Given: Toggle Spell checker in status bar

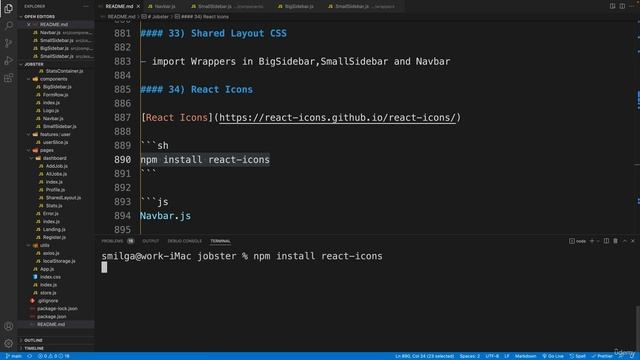Looking at the screenshot, I should pos(578,356).
